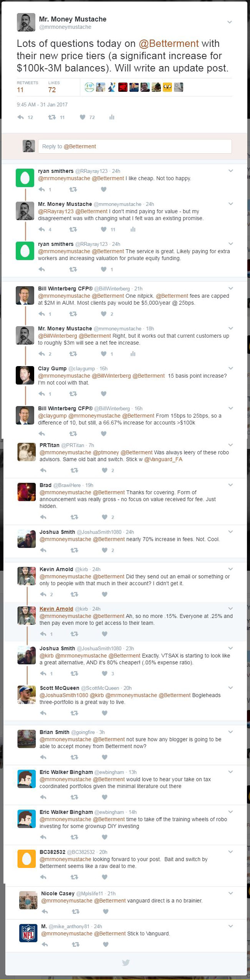This screenshot has height=980, width=250.
Task: Type in the Reply to @Betterment field
Action: click(x=135, y=146)
